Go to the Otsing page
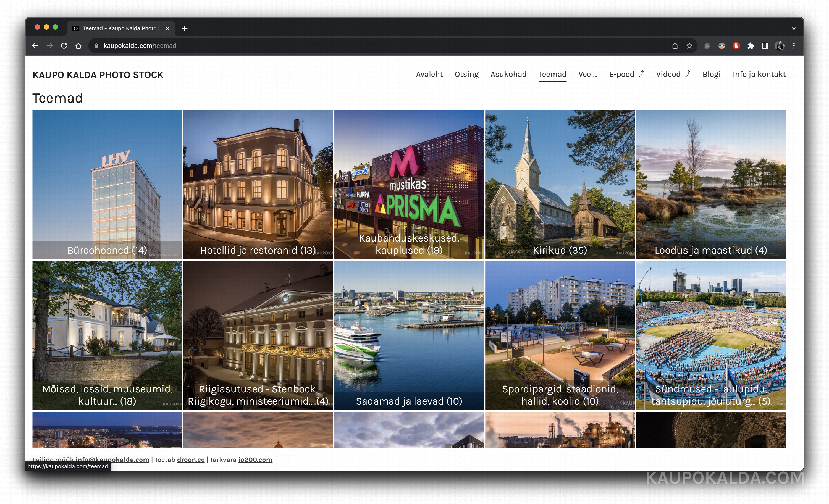Screen dimensions: 829x504 coord(467,74)
